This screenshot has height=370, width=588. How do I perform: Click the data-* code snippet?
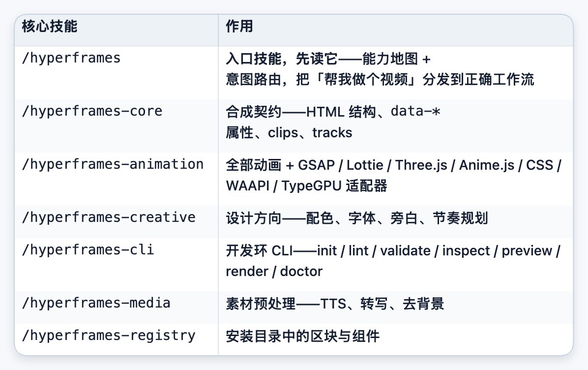coord(415,111)
